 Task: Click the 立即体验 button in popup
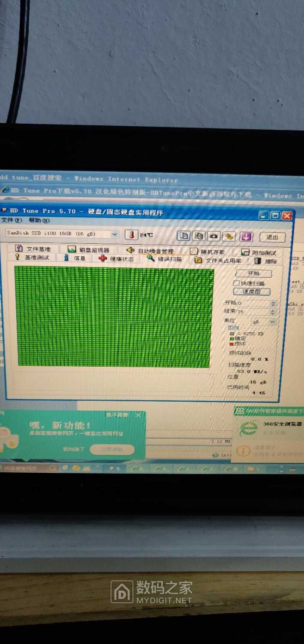[112, 450]
